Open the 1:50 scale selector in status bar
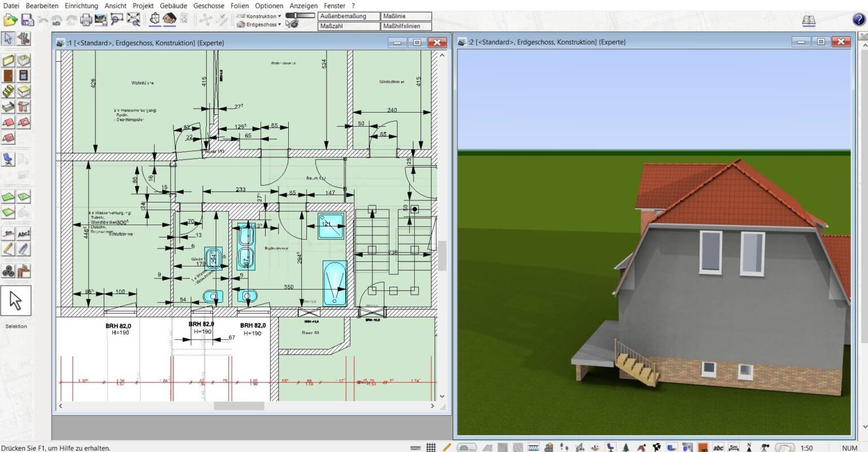The width and height of the screenshot is (868, 452). (806, 447)
